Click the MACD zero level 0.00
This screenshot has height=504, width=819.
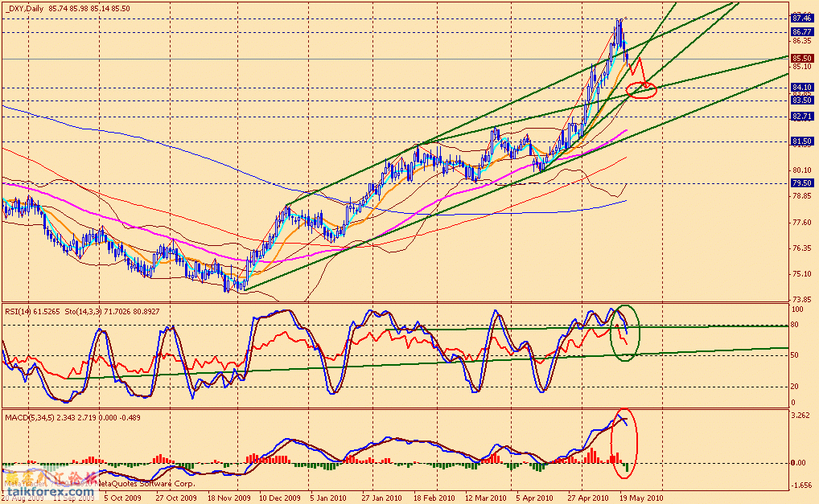coord(798,463)
